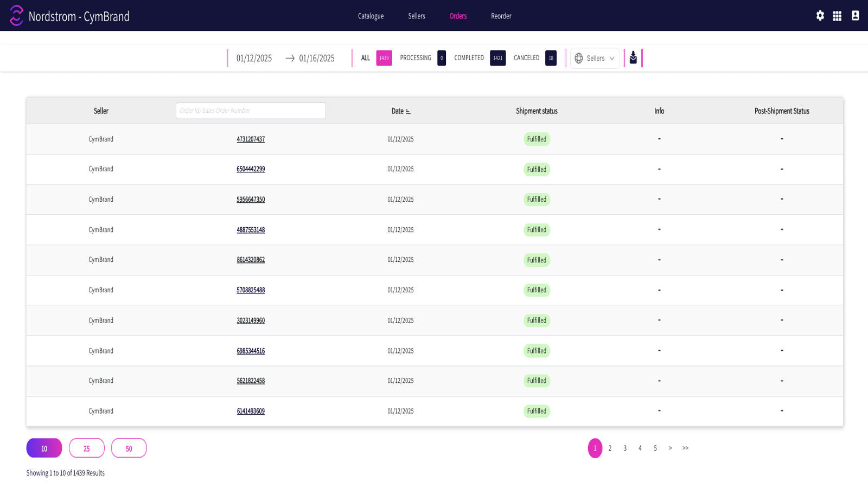Select the ALL orders filter
This screenshot has height=488, width=868.
pyautogui.click(x=365, y=58)
